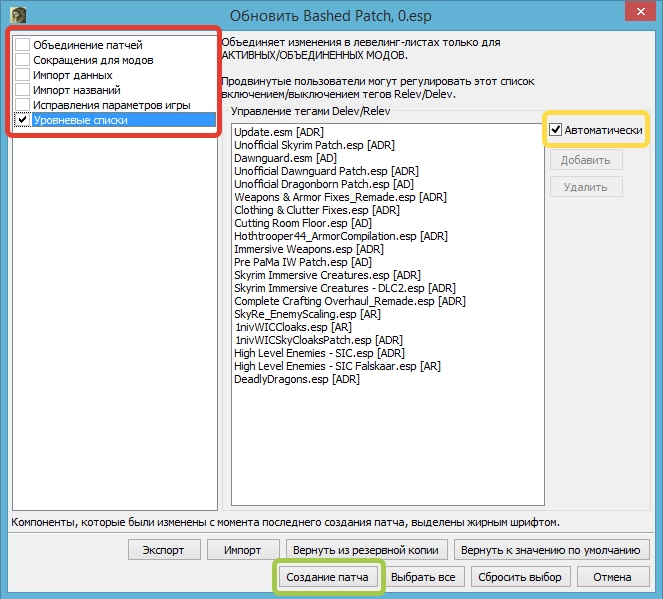Click the Wrye Bash title bar icon
Viewport: 663px width, 599px height.
[17, 15]
